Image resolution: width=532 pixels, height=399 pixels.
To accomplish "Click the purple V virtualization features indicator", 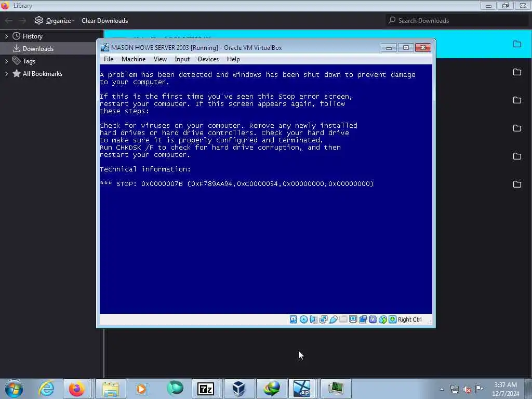I will [x=373, y=320].
